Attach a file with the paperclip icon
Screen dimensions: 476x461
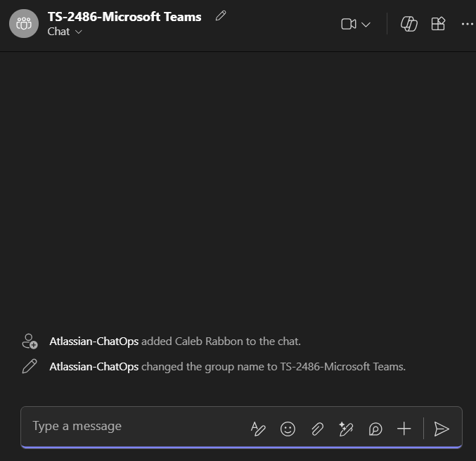click(317, 429)
